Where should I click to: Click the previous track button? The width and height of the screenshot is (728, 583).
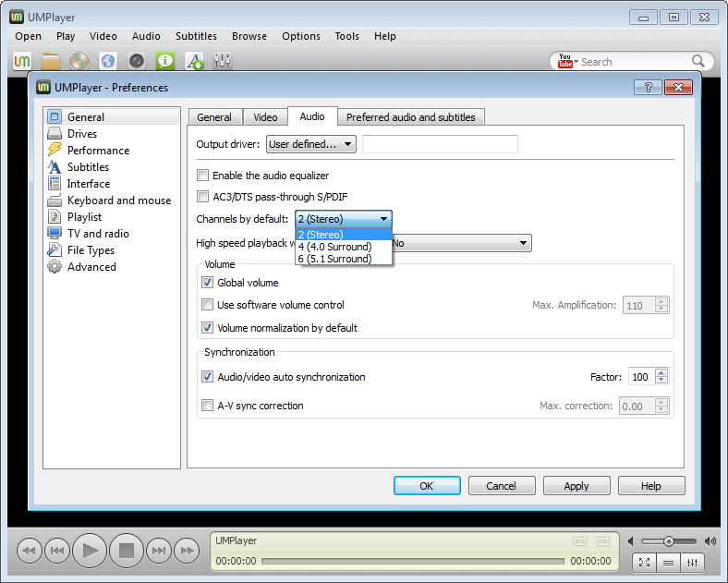point(57,551)
